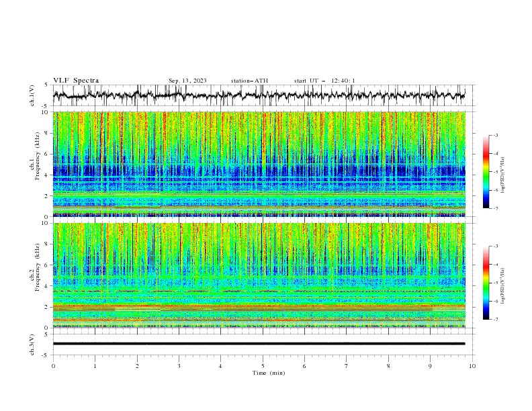
Task: Click the 'station=ATH' label
Action: tap(249, 81)
